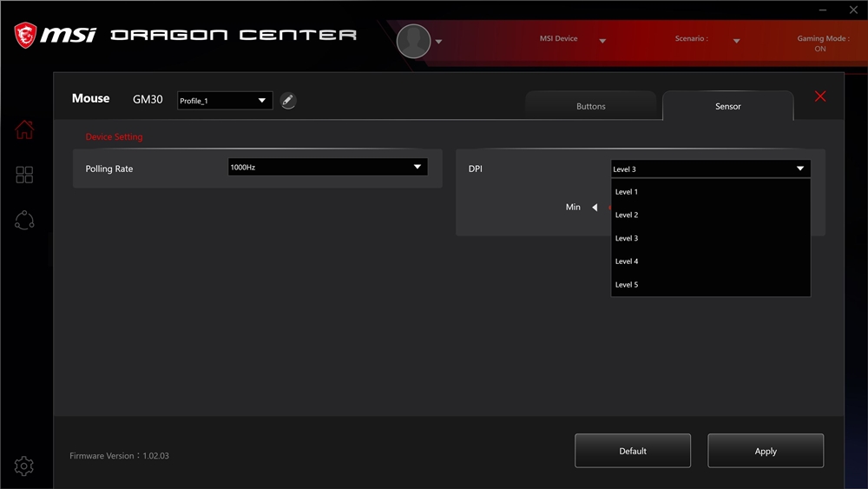Minimize the Dragon Center window
The height and width of the screenshot is (489, 868).
(823, 10)
